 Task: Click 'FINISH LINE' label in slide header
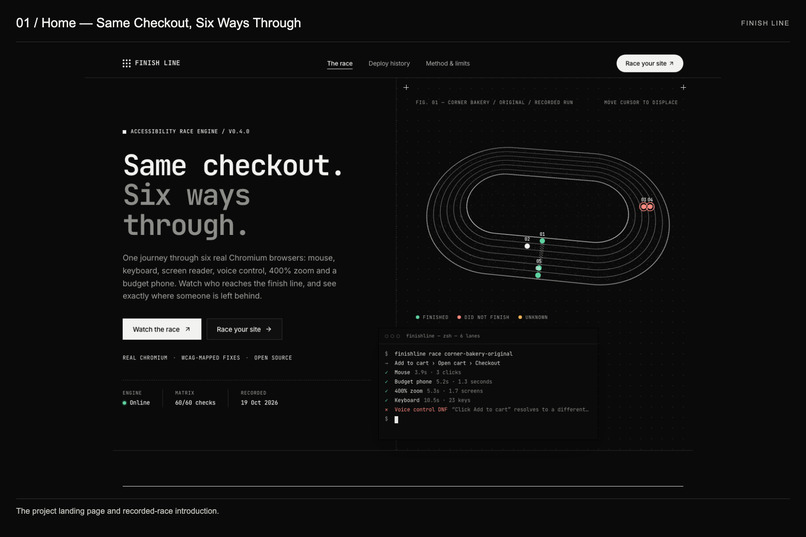pos(765,23)
